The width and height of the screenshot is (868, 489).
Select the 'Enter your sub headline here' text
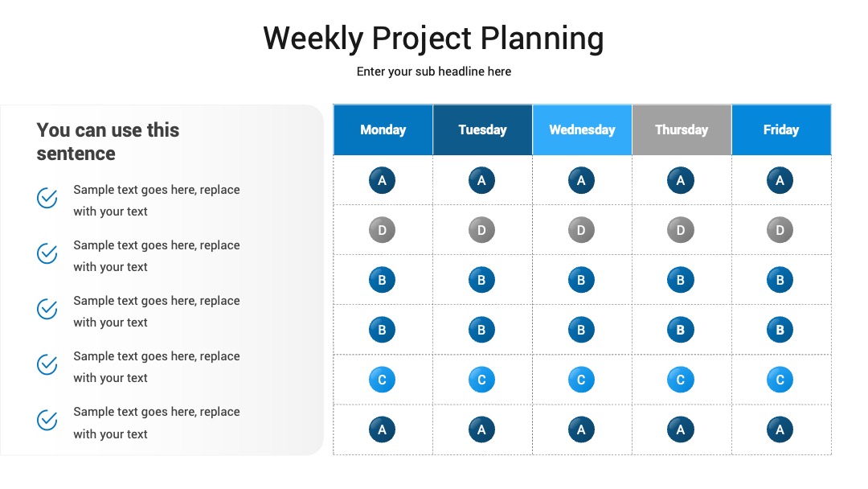click(x=433, y=72)
